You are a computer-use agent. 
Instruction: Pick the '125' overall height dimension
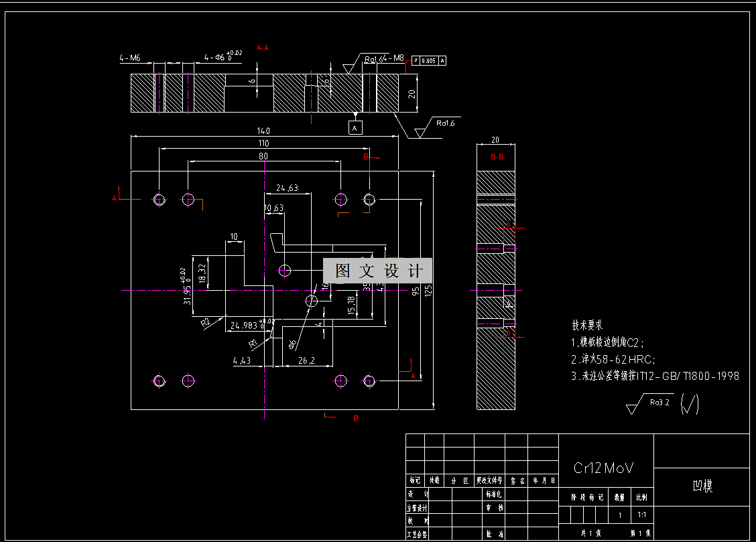pyautogui.click(x=428, y=291)
